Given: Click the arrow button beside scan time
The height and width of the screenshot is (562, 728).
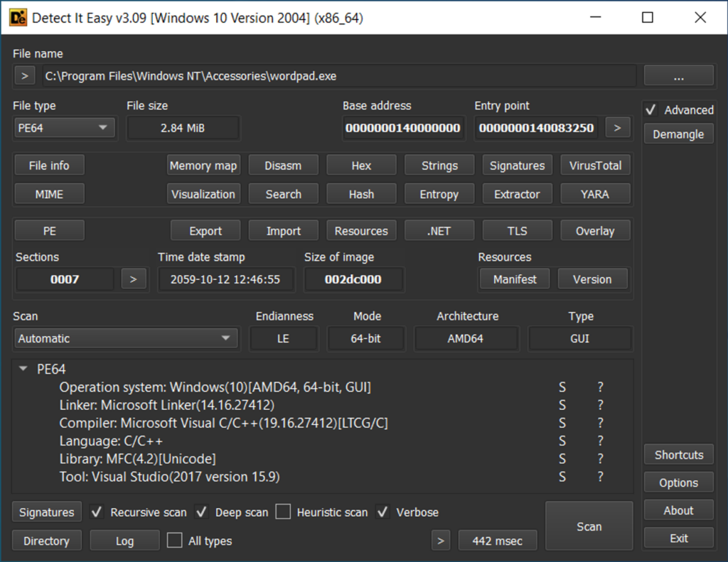Looking at the screenshot, I should pos(441,541).
